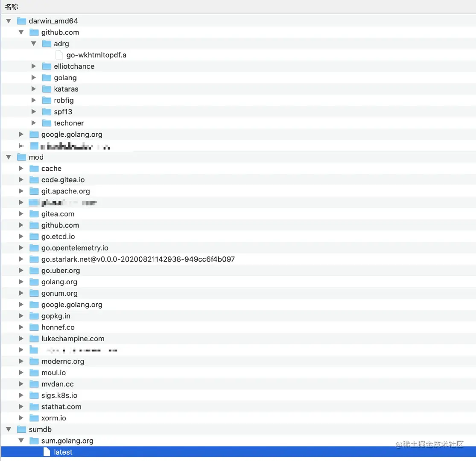The height and width of the screenshot is (461, 476).
Task: Expand the cache folder arrow
Action: (21, 169)
